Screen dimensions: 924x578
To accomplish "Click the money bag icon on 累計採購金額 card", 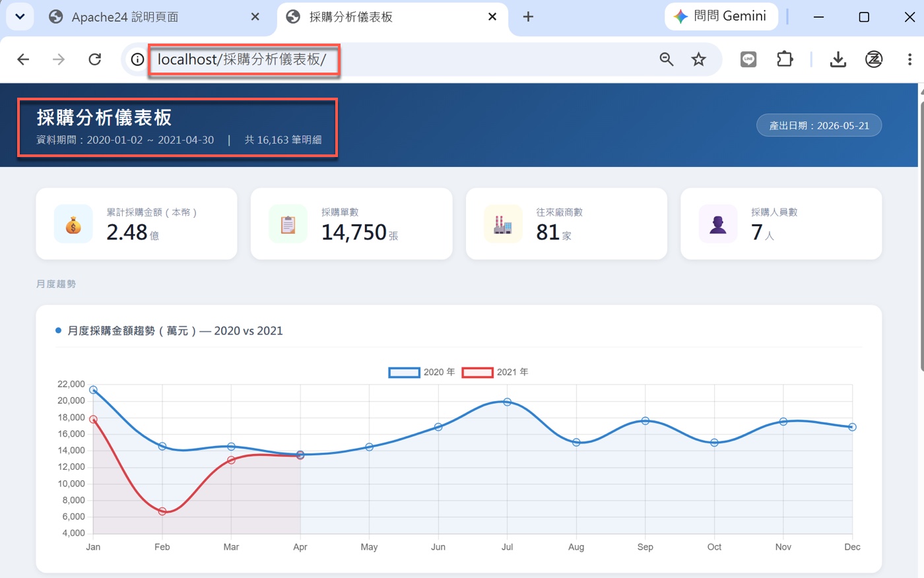I will (73, 224).
